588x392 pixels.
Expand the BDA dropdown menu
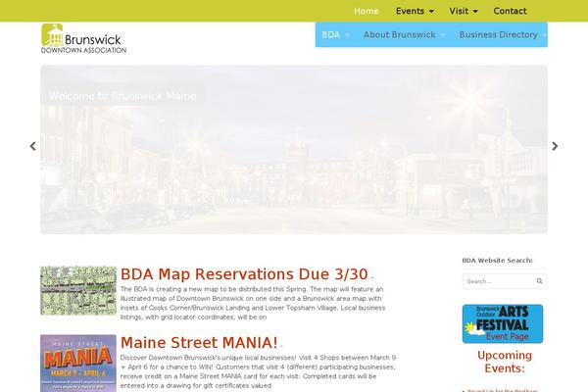coord(335,34)
